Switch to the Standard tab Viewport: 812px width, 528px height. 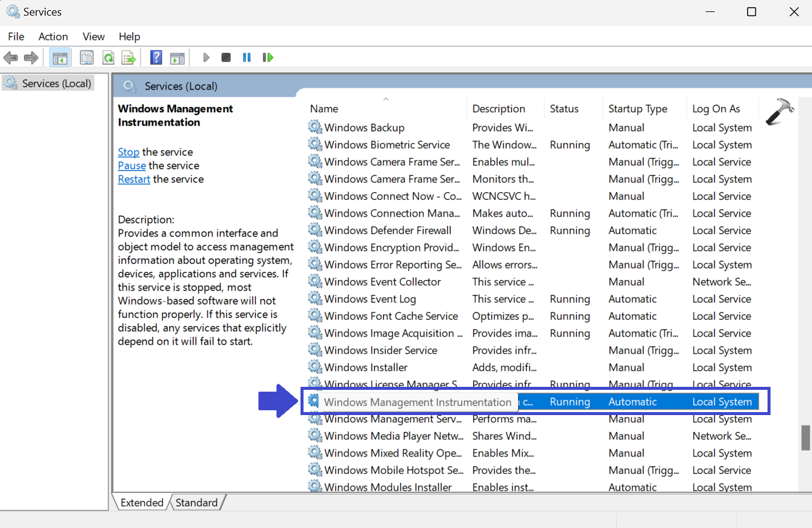tap(197, 503)
